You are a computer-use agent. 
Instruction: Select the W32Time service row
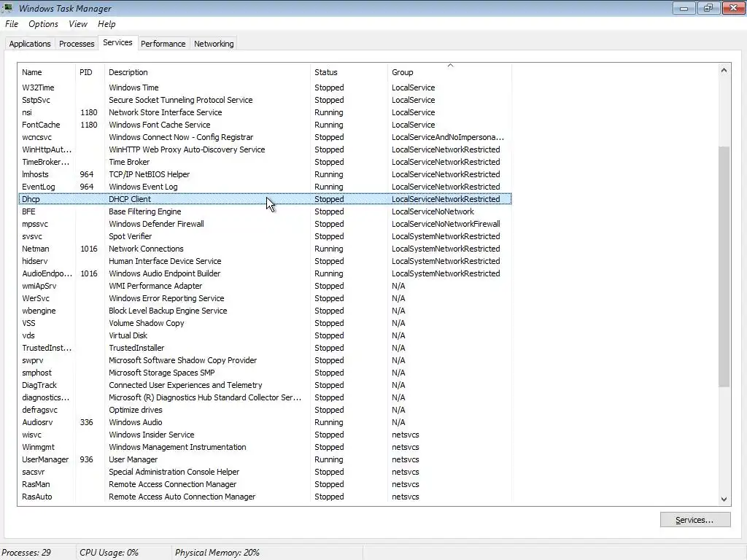click(x=265, y=87)
